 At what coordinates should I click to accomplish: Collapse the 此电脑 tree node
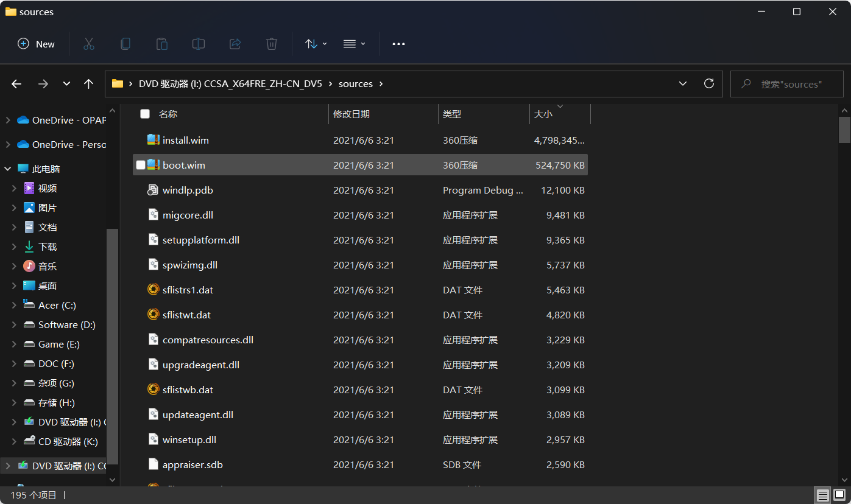tap(7, 169)
